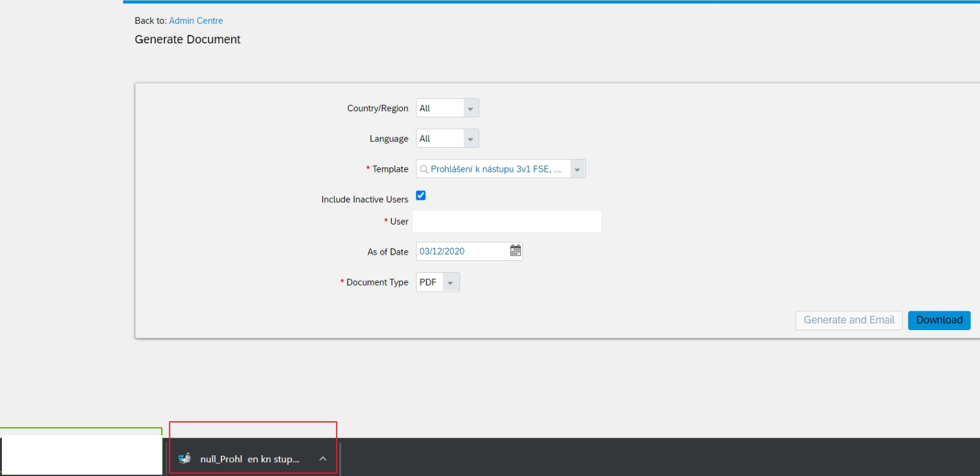
Task: Expand the Country/Region dropdown
Action: click(471, 108)
